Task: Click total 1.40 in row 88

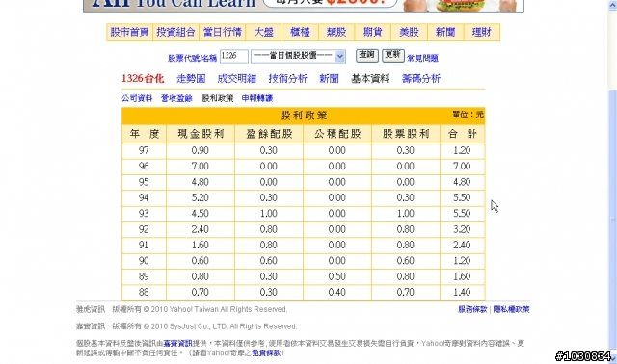Action: [x=462, y=293]
